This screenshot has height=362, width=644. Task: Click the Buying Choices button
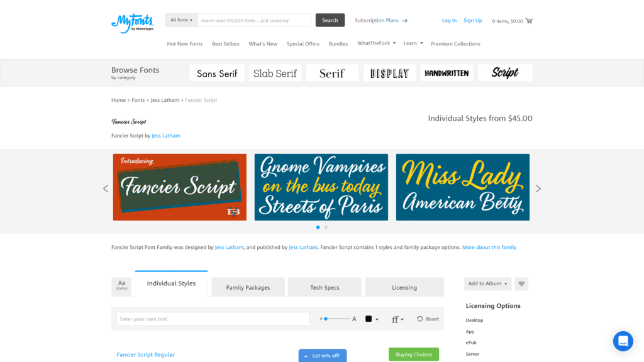pos(414,354)
